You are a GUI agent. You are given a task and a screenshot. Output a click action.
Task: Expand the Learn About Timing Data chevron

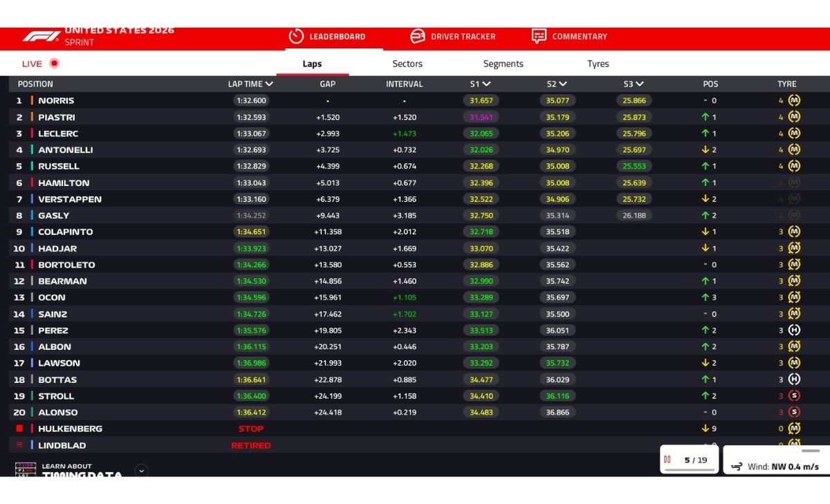coord(142,471)
